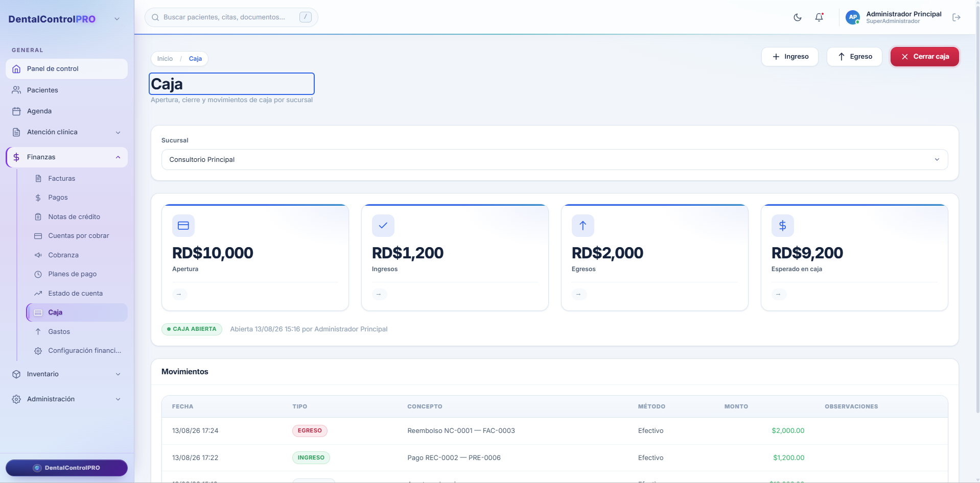The width and height of the screenshot is (980, 483).
Task: Click the Configuración financiera gear icon
Action: [38, 351]
